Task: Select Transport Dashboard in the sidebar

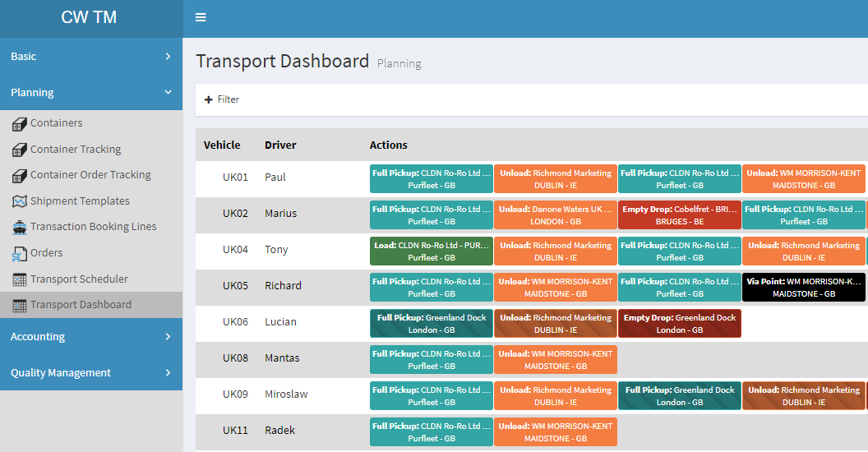Action: pyautogui.click(x=81, y=305)
